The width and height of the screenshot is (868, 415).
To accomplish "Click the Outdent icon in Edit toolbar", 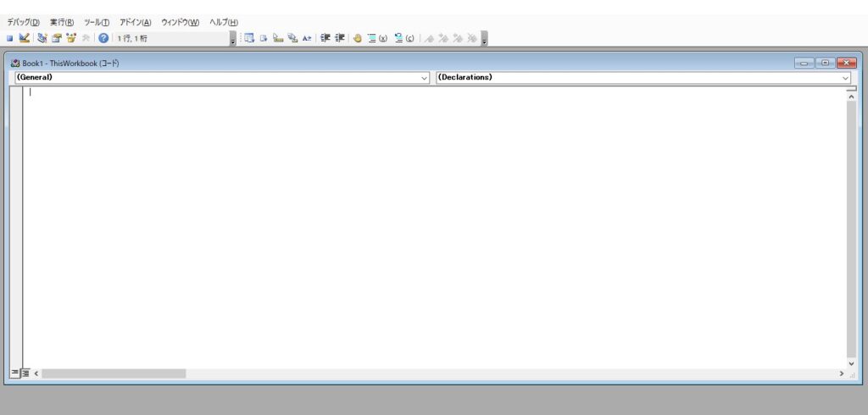I will [340, 38].
